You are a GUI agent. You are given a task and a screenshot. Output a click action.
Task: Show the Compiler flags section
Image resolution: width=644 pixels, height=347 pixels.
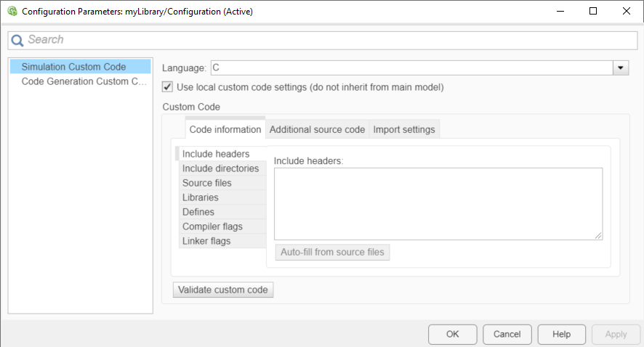click(x=212, y=226)
